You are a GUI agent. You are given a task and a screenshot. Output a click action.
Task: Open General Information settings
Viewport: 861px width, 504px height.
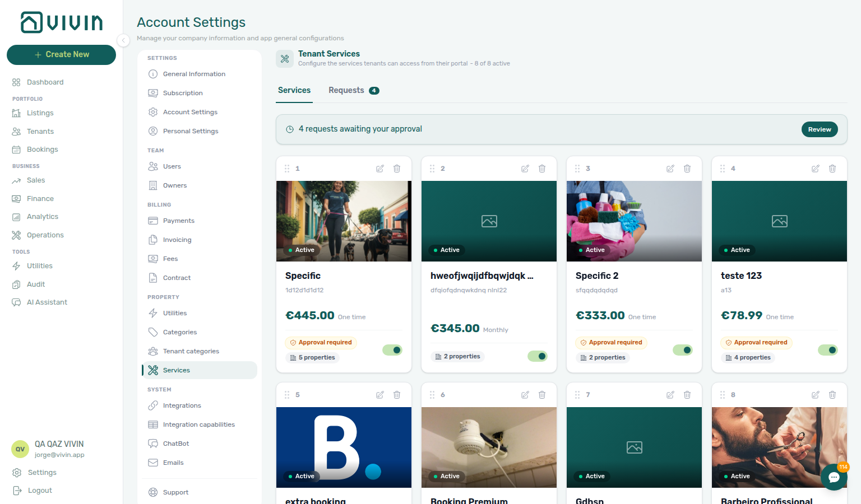[200, 74]
